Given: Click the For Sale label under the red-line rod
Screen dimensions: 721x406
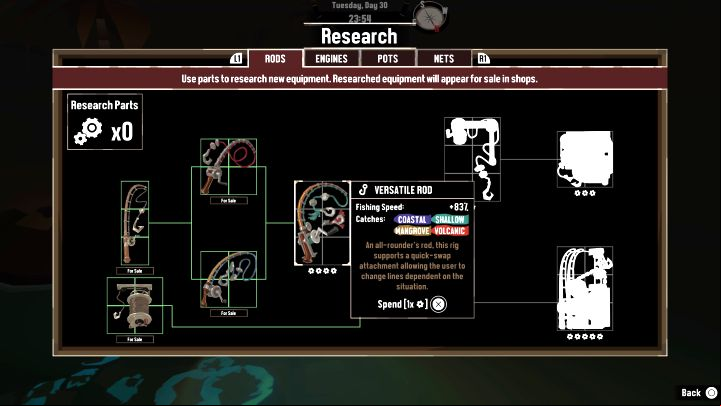Looking at the screenshot, I should [x=229, y=200].
